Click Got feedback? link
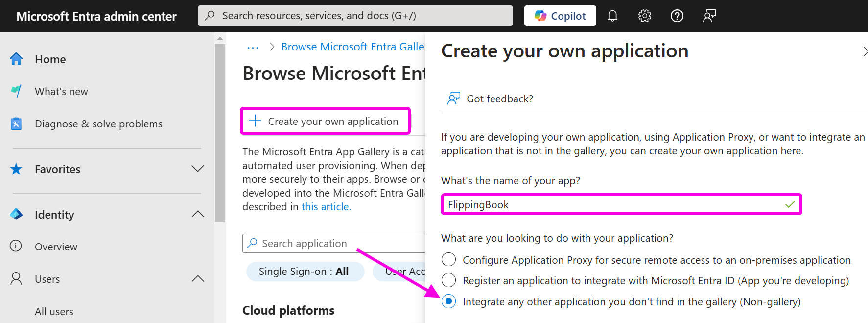Screen dimensions: 868x323 click(x=500, y=99)
